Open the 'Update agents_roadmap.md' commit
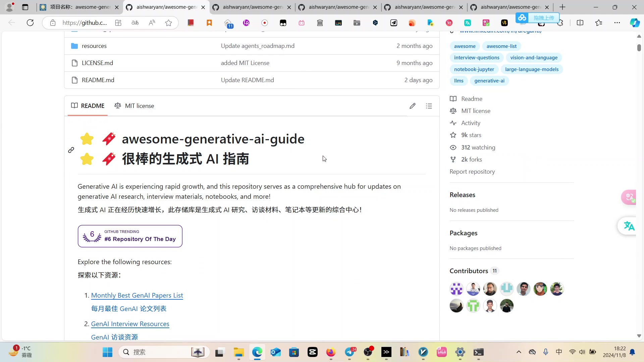 [258, 46]
